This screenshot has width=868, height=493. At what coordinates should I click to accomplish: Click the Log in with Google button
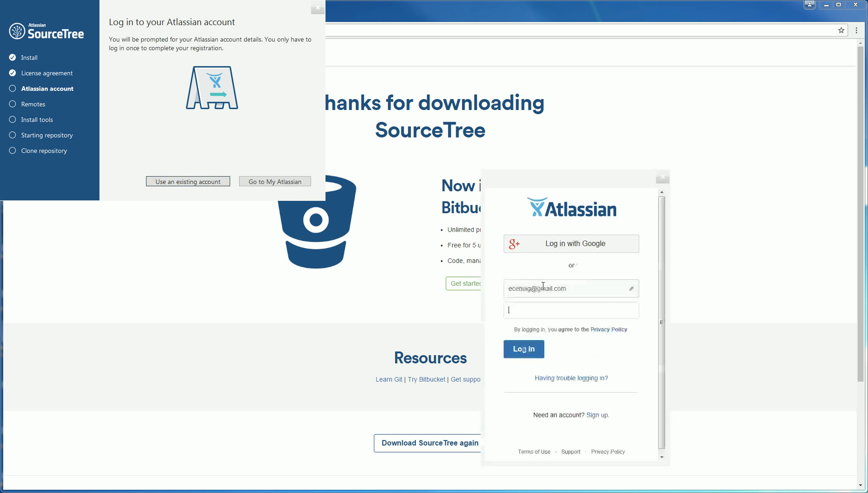(x=571, y=244)
